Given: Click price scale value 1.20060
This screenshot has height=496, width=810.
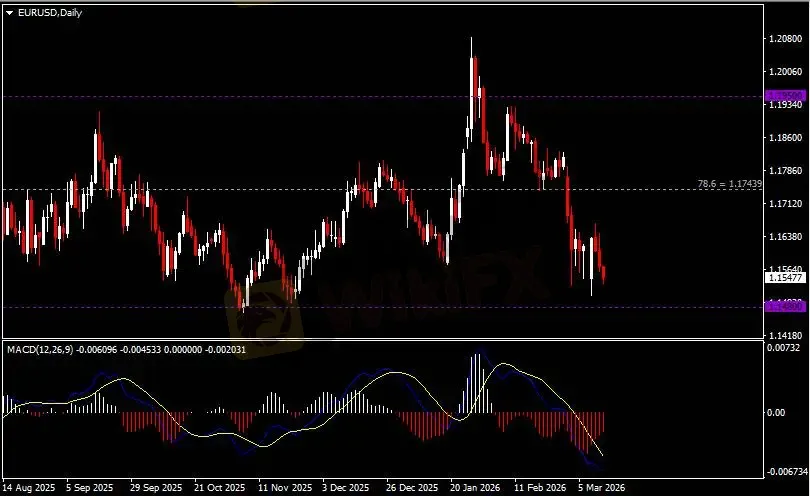Looking at the screenshot, I should point(785,72).
